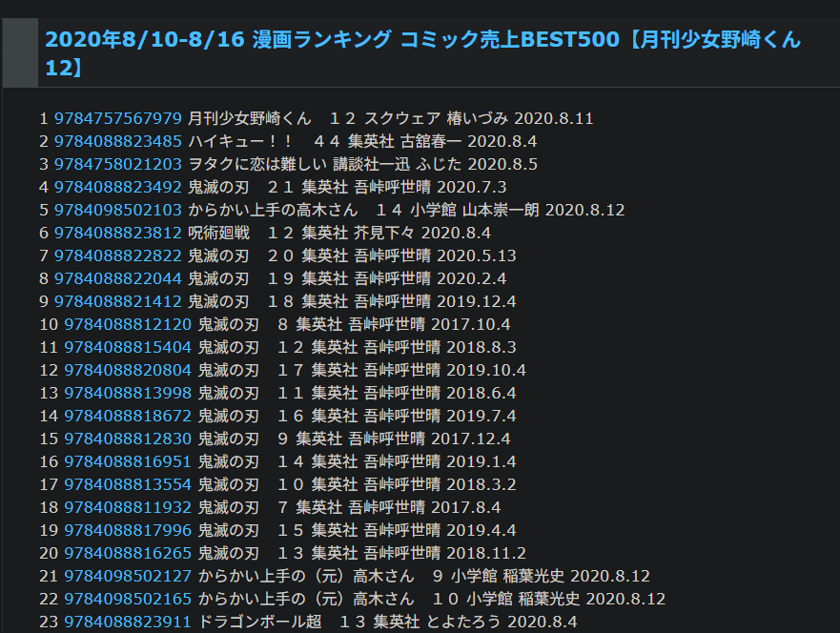Image resolution: width=840 pixels, height=633 pixels.
Task: Select author 稲葉光史 in rank 21
Action: click(534, 576)
